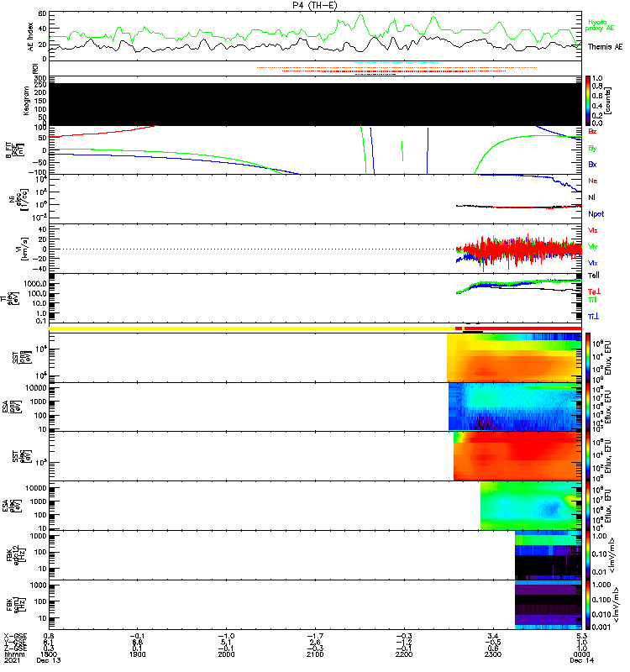The width and height of the screenshot is (630, 672).
Task: Click the Keogram axis label
Action: [26, 101]
